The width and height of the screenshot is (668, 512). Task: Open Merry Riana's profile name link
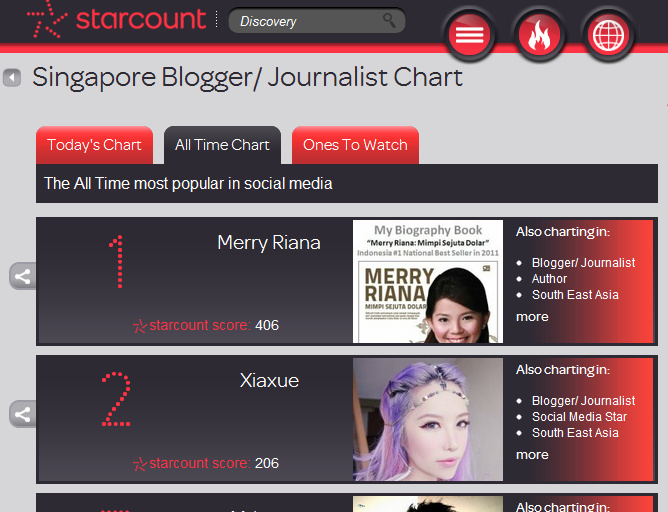tap(269, 242)
